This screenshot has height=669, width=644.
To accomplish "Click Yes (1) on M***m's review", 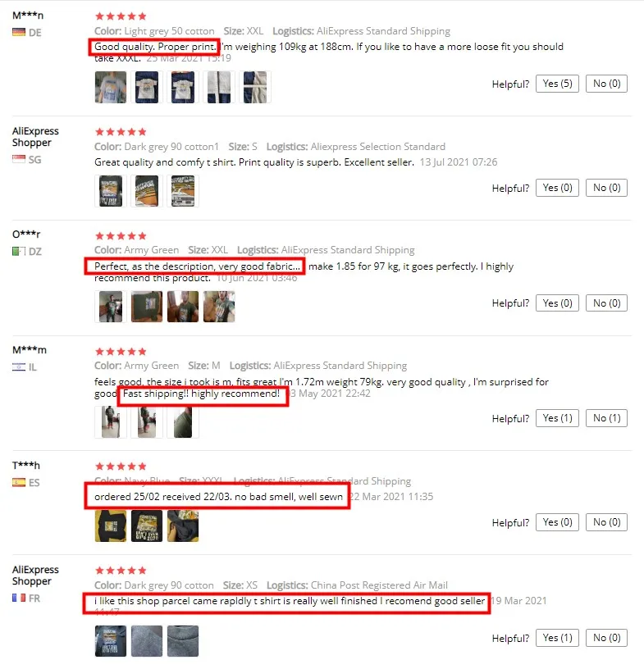I will (x=557, y=418).
